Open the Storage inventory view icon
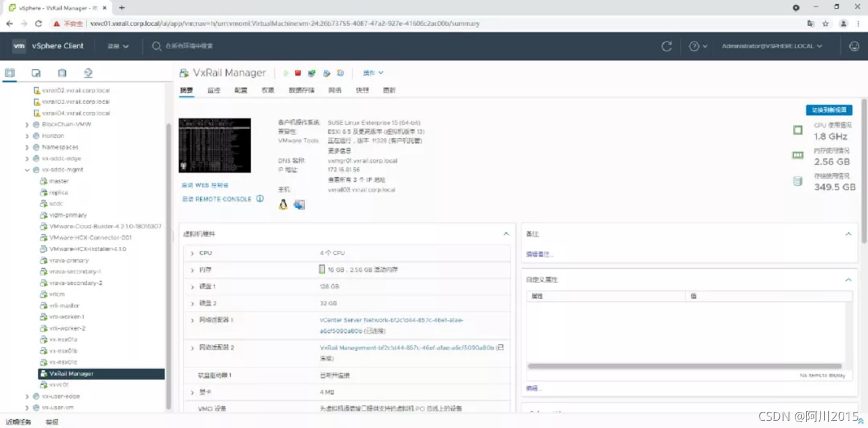This screenshot has width=868, height=428. [62, 73]
